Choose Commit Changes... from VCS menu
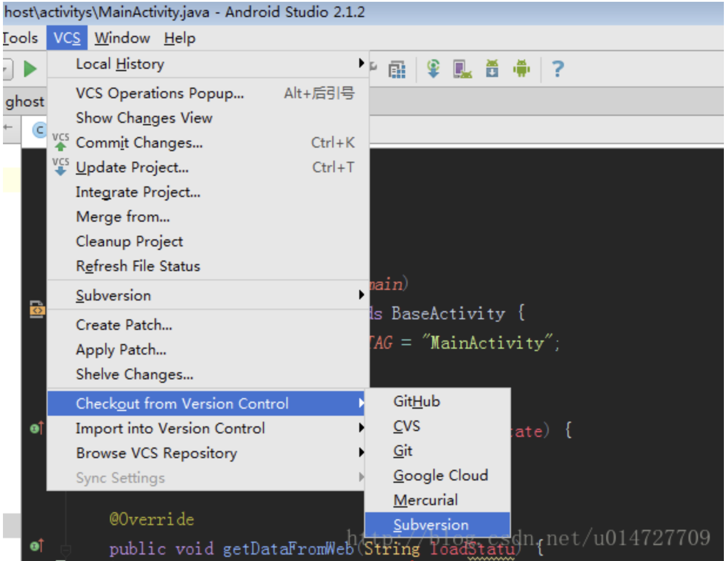Image resolution: width=728 pixels, height=561 pixels. pos(208,142)
